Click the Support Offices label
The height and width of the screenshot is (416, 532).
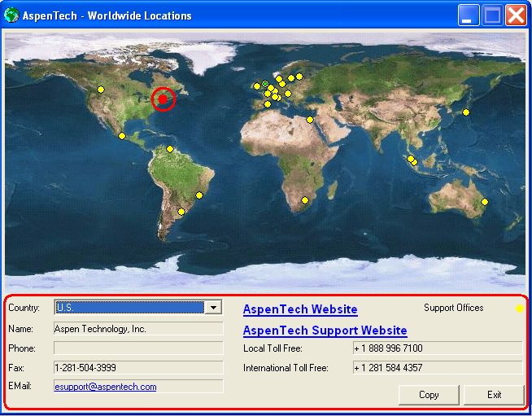pyautogui.click(x=454, y=308)
